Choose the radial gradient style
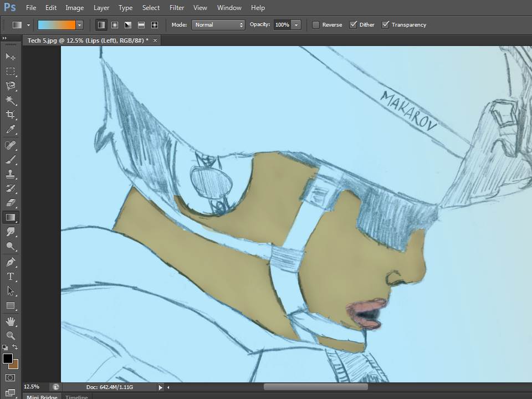This screenshot has width=532, height=399. (115, 25)
